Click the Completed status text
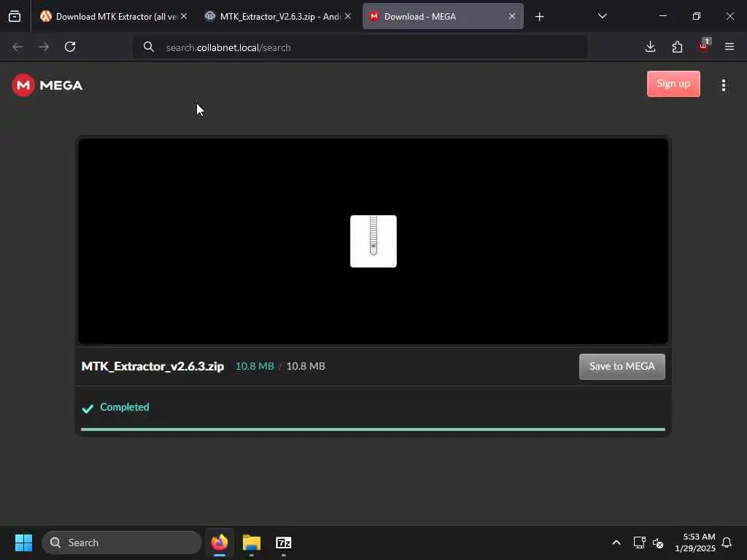747x560 pixels. tap(124, 407)
